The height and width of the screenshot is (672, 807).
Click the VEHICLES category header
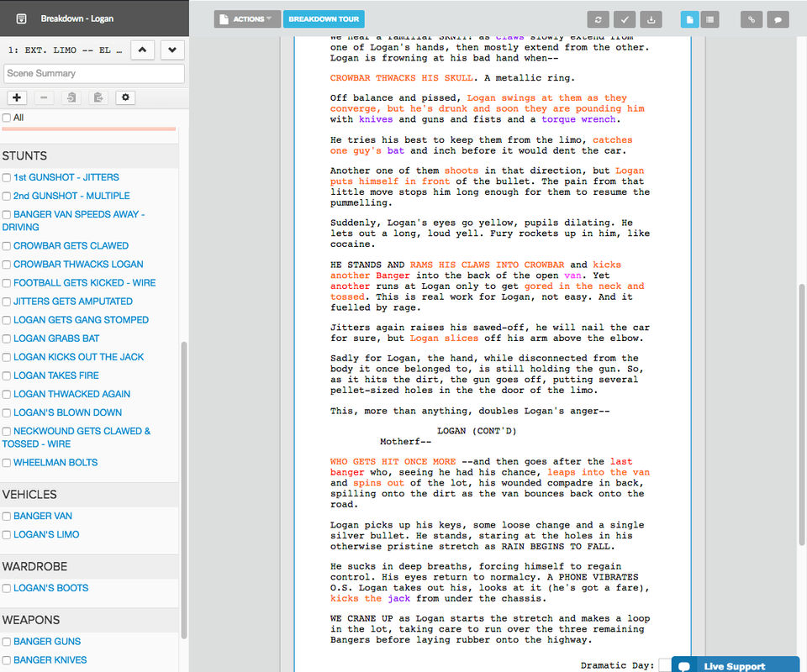[29, 495]
